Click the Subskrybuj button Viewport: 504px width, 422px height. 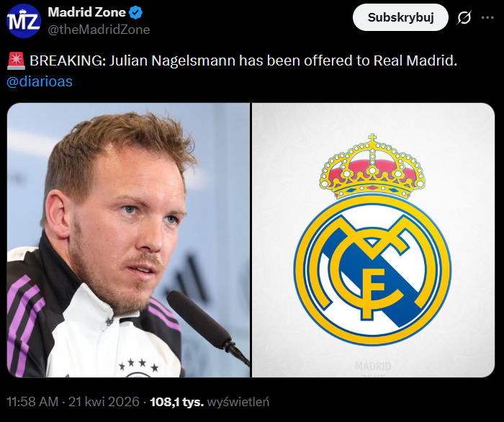click(400, 17)
